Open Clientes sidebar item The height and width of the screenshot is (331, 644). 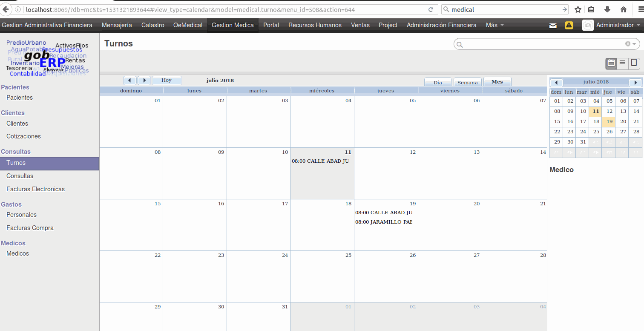tap(17, 124)
